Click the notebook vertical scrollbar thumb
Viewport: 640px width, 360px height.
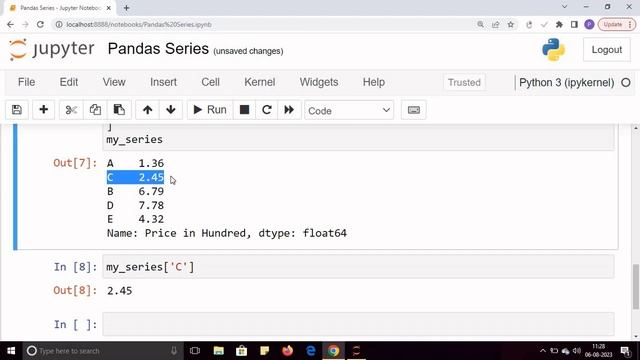(636, 287)
